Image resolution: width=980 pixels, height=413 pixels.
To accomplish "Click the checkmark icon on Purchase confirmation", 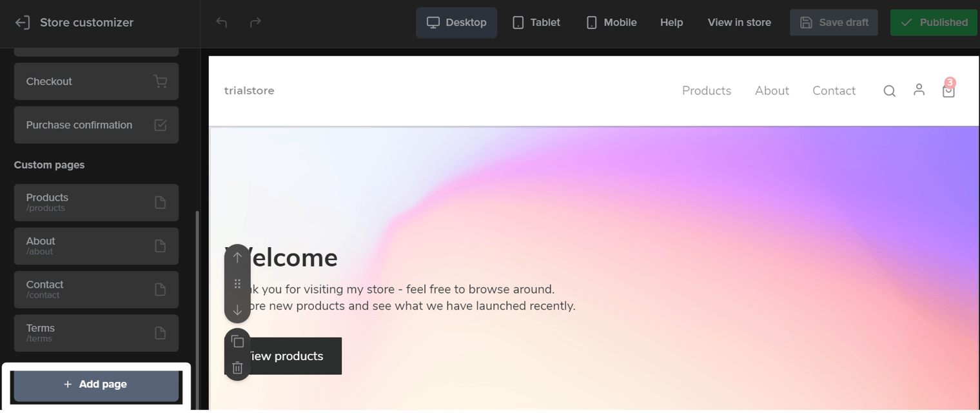I will [161, 125].
